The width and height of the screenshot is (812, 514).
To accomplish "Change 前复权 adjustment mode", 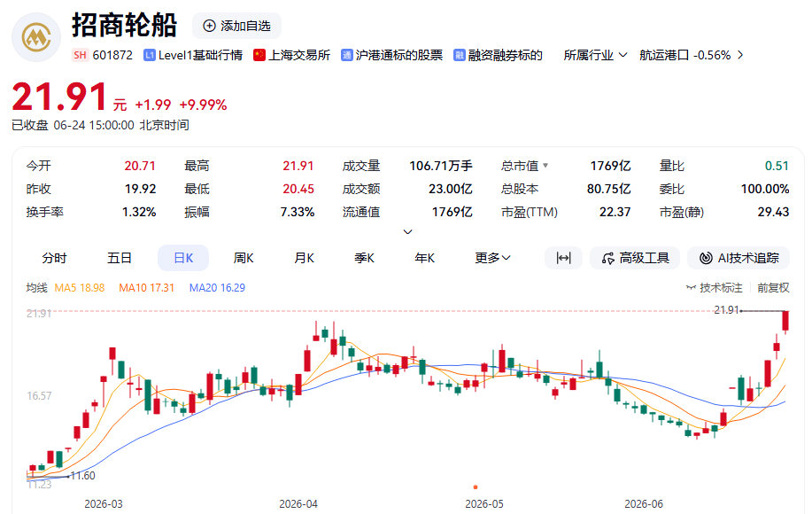I will [x=773, y=287].
